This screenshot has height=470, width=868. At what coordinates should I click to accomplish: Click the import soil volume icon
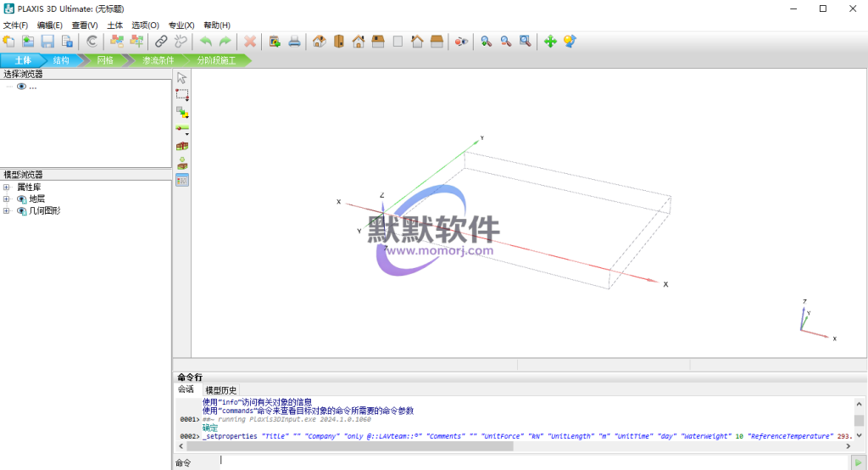click(182, 146)
